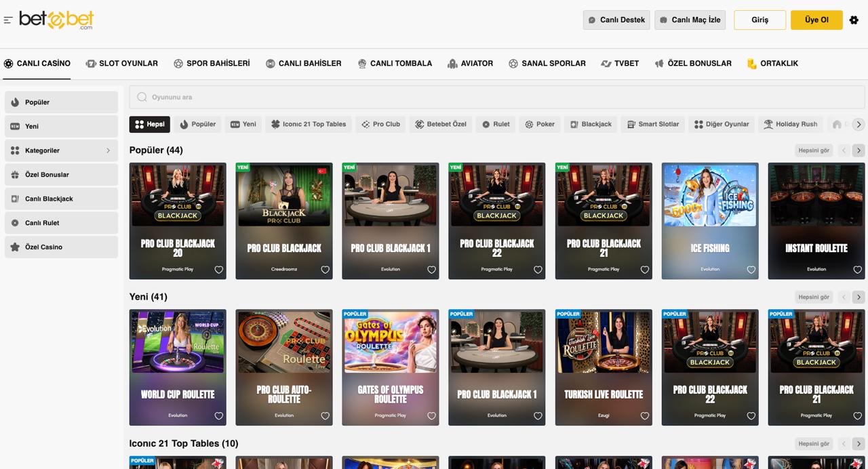The image size is (868, 469).
Task: Open Yeni in sidebar
Action: (61, 127)
